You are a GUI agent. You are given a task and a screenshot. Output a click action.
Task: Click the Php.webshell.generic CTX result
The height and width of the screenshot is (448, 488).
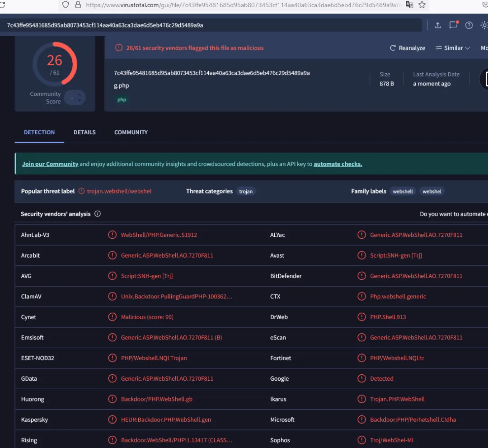point(398,297)
